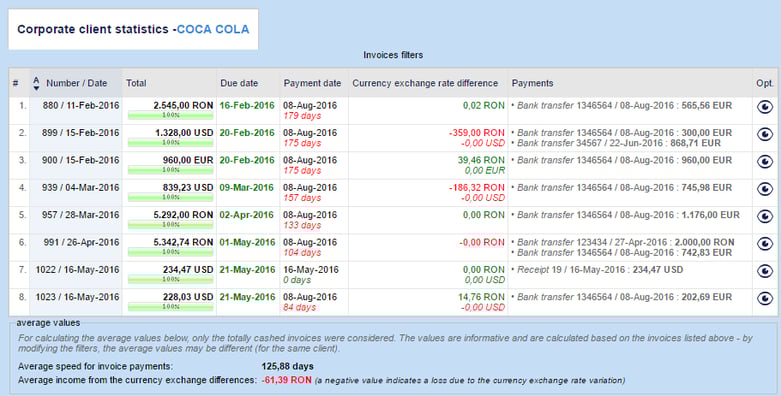Select invoice 957 / 28-Mar-2016

[x=81, y=215]
